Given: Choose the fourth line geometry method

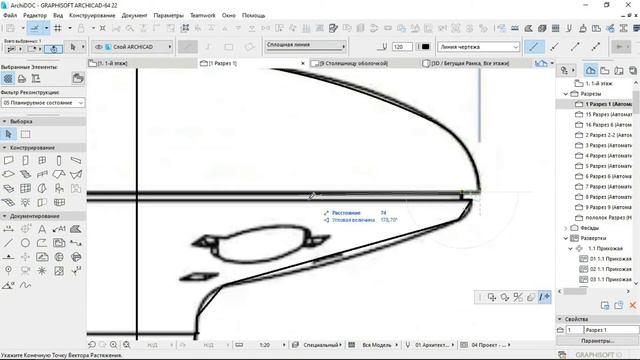Looking at the screenshot, I should [x=596, y=47].
